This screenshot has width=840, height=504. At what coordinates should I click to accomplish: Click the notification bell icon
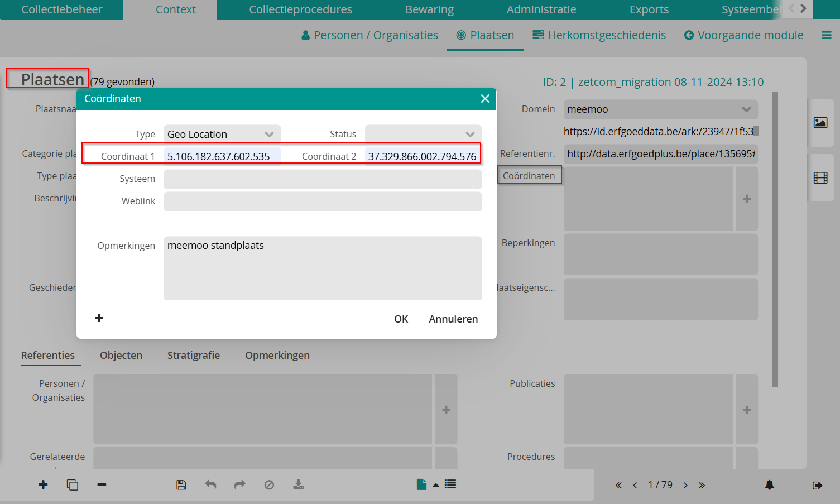click(x=770, y=485)
